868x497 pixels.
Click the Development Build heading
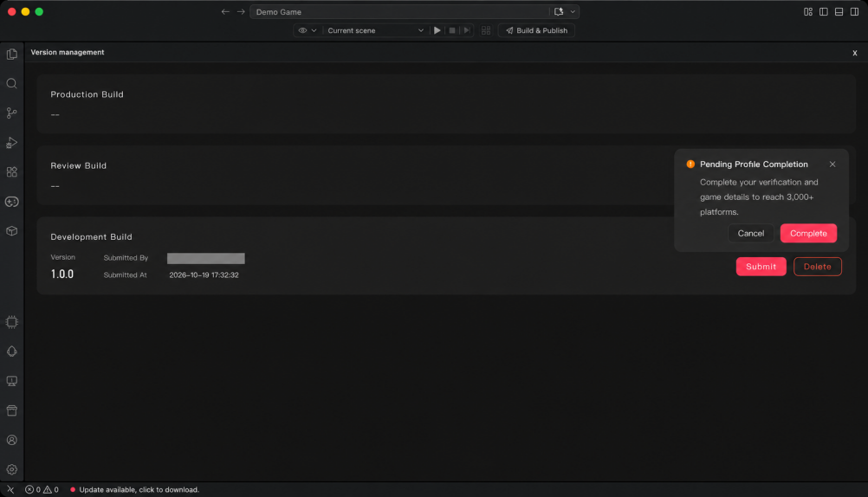click(x=91, y=237)
